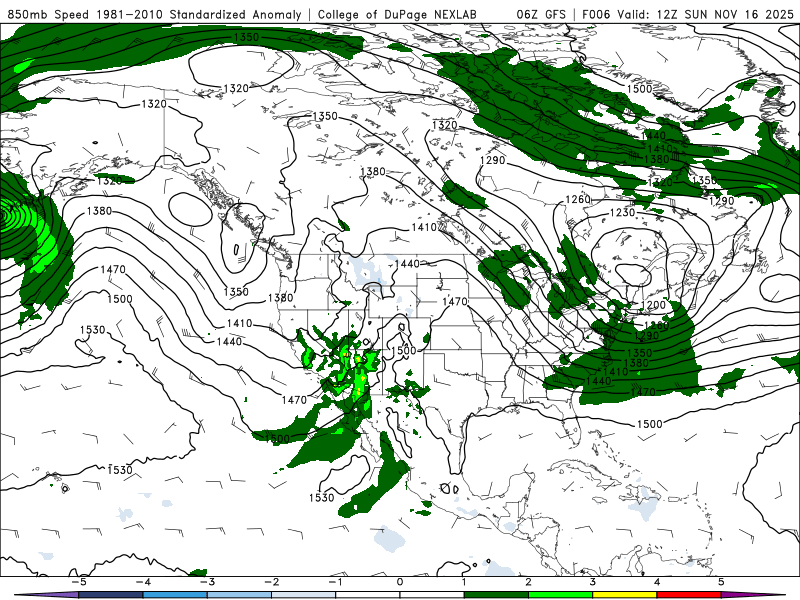Click the "1200" height contour label
The image size is (800, 600).
tap(653, 306)
